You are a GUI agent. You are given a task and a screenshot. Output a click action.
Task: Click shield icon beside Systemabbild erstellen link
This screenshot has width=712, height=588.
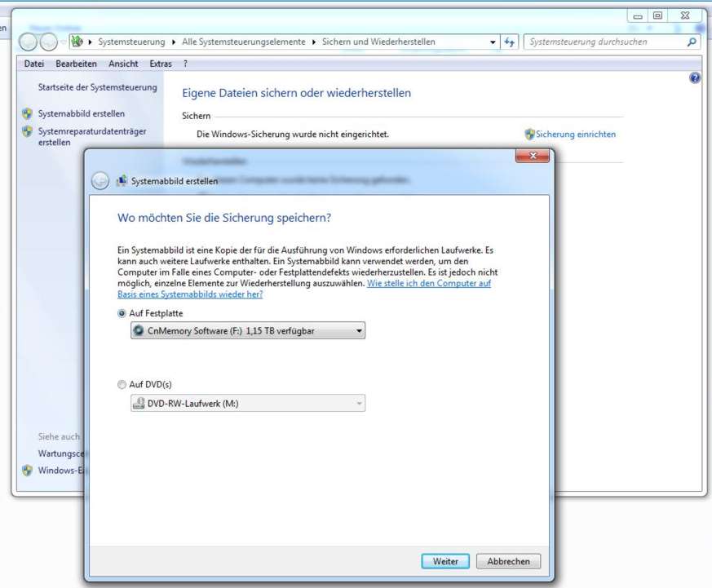tap(27, 113)
